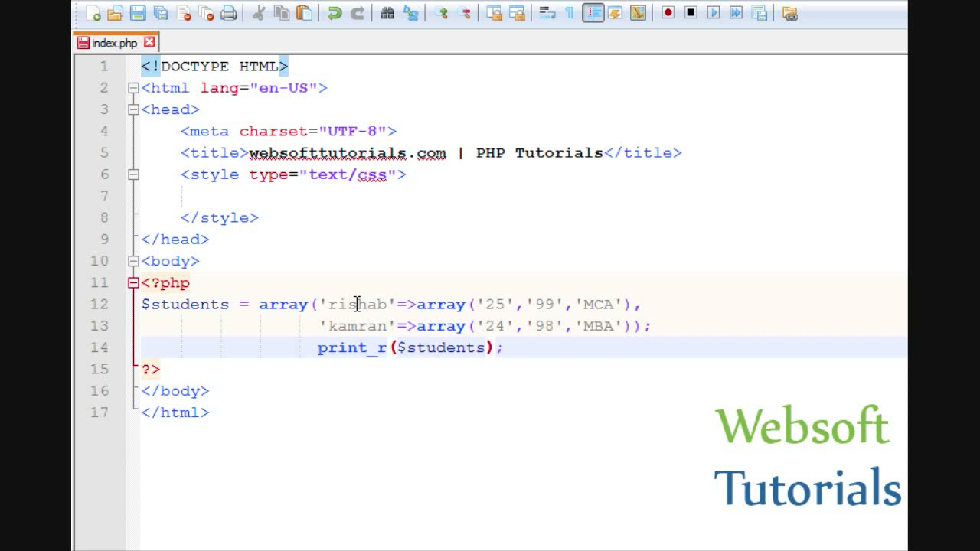Collapse the html tag fold on line 2
The height and width of the screenshot is (551, 980).
click(133, 88)
